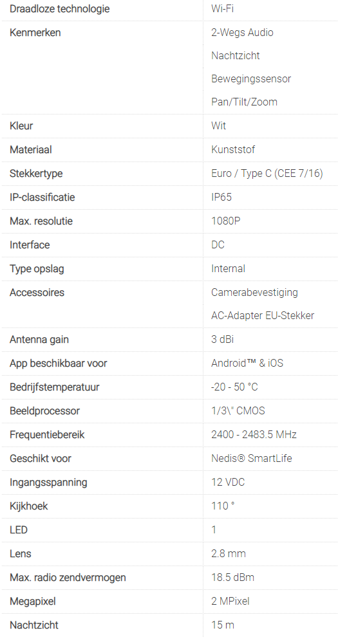Screen dimensions: 338x644
Task: Click the Type opslag label
Action: click(37, 269)
